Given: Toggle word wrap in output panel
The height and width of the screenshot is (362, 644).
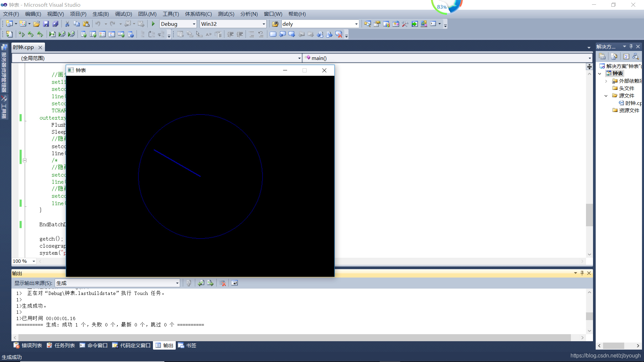Looking at the screenshot, I should 234,283.
